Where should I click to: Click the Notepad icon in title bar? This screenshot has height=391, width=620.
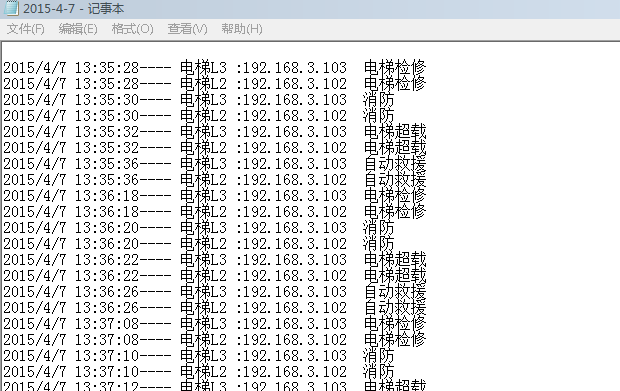tap(11, 8)
